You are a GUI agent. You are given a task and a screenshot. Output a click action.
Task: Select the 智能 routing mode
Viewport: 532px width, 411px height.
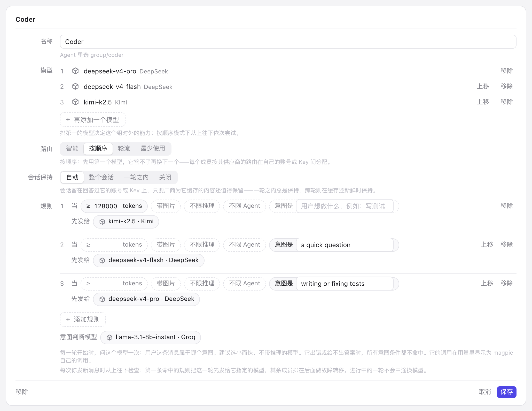click(72, 148)
